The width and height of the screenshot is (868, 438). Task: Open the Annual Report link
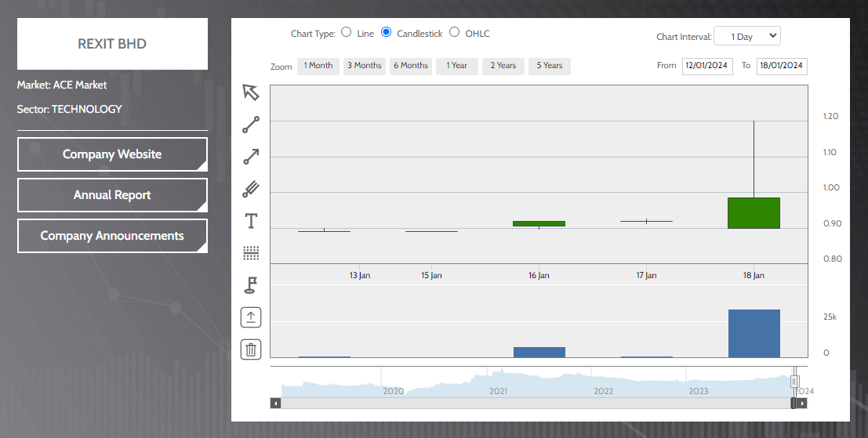(x=112, y=195)
